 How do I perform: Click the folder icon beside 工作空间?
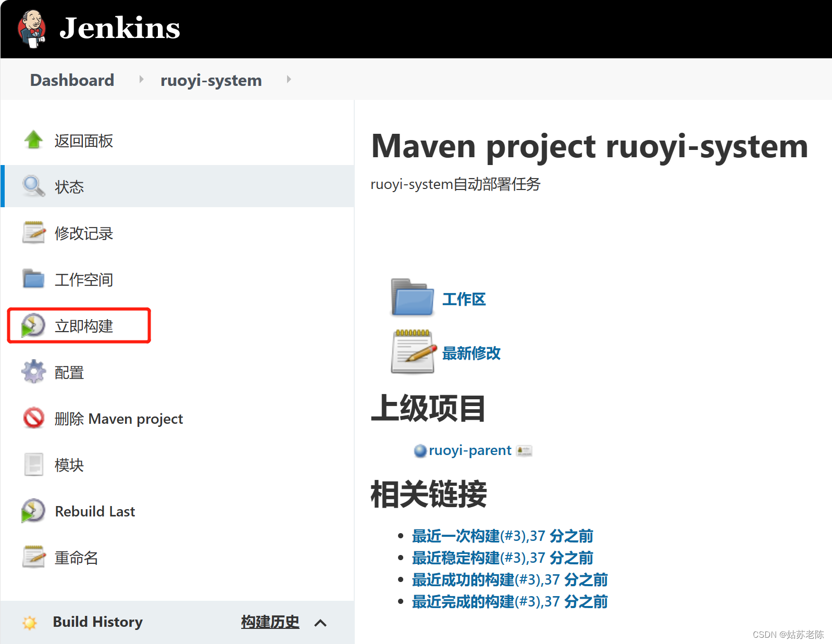click(34, 279)
